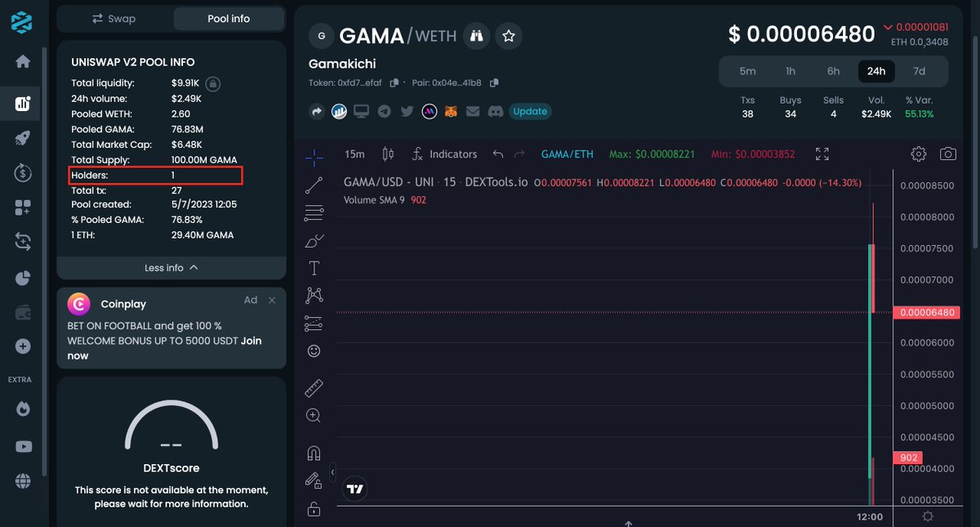Click the Update button
Viewport: 980px width, 527px height.
[530, 111]
